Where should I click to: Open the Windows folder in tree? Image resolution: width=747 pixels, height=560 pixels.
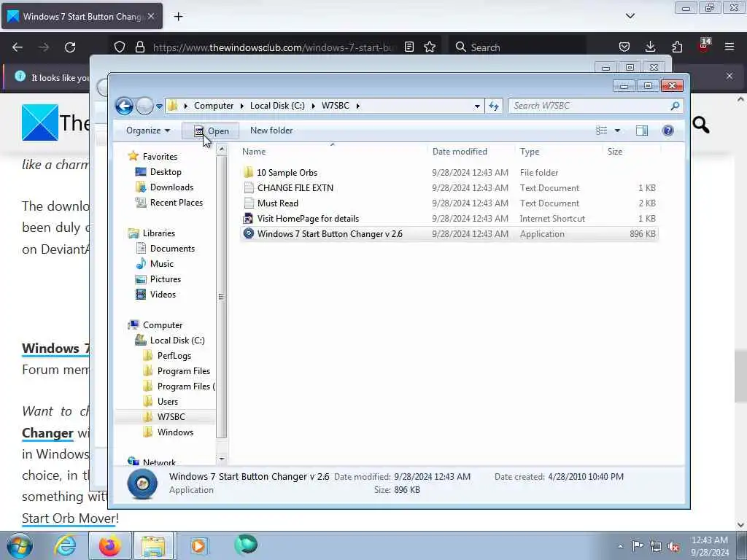175,432
